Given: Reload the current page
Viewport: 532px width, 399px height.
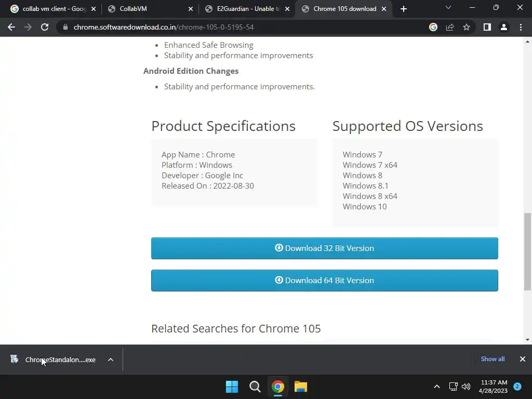Looking at the screenshot, I should coord(45,27).
